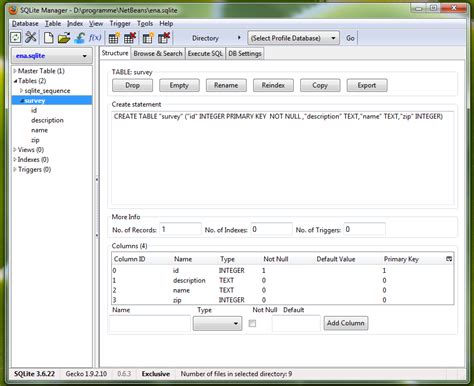Screen dimensions: 474x386
Task: Select the description row in Columns table
Action: [282, 280]
